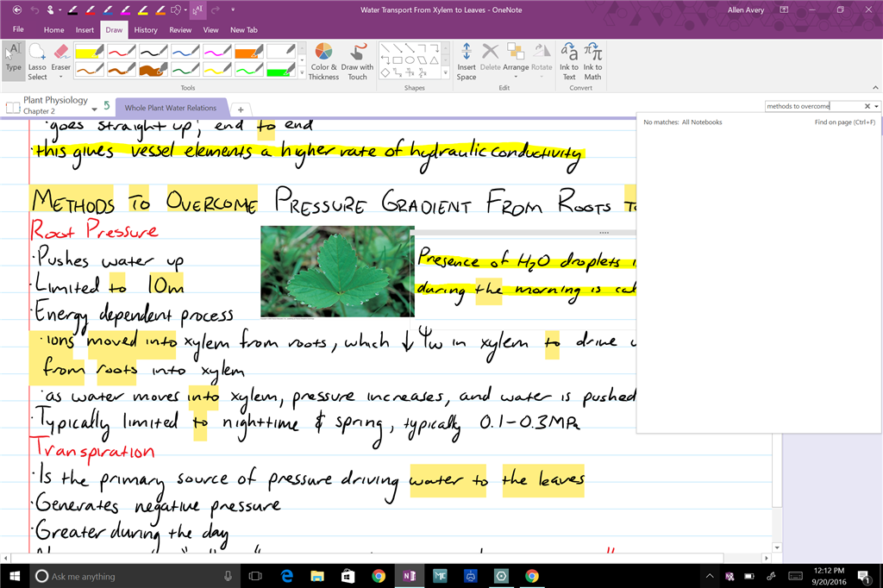Change search scope 'All Notebooks'
883x588 pixels.
(702, 122)
